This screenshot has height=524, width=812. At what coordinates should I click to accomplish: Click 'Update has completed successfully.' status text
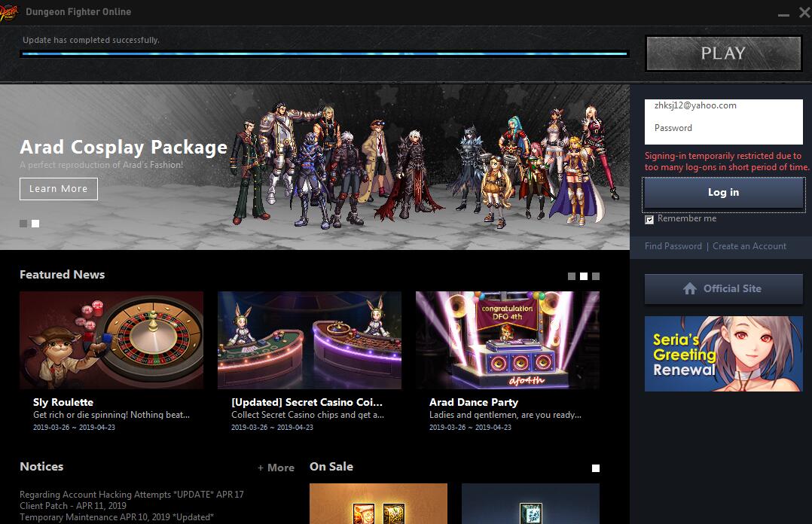(91, 40)
